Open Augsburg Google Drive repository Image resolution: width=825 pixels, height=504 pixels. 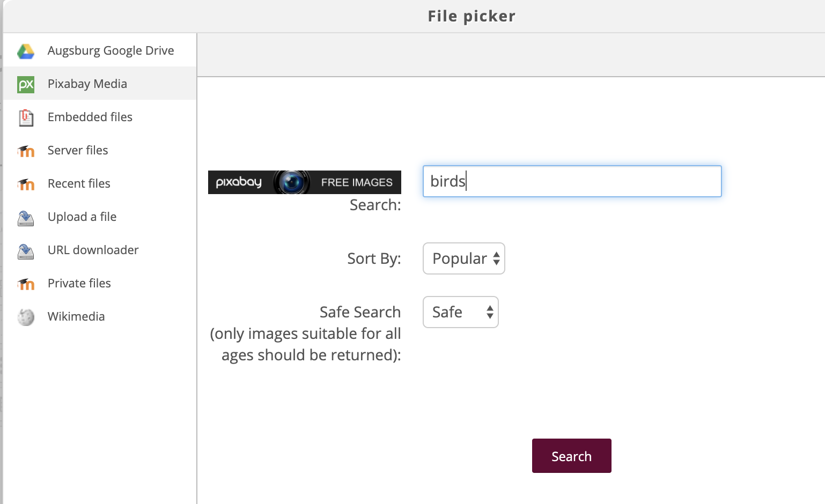(111, 50)
